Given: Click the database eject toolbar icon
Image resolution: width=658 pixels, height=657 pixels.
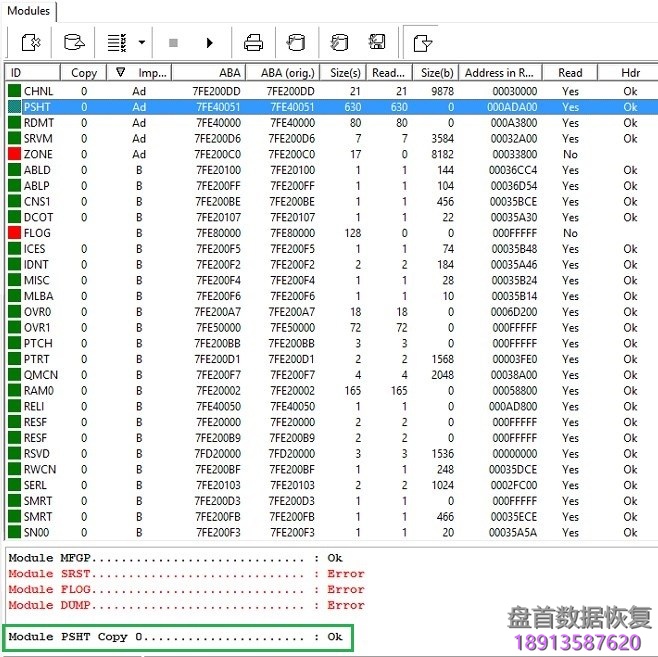Looking at the screenshot, I should coord(74,42).
